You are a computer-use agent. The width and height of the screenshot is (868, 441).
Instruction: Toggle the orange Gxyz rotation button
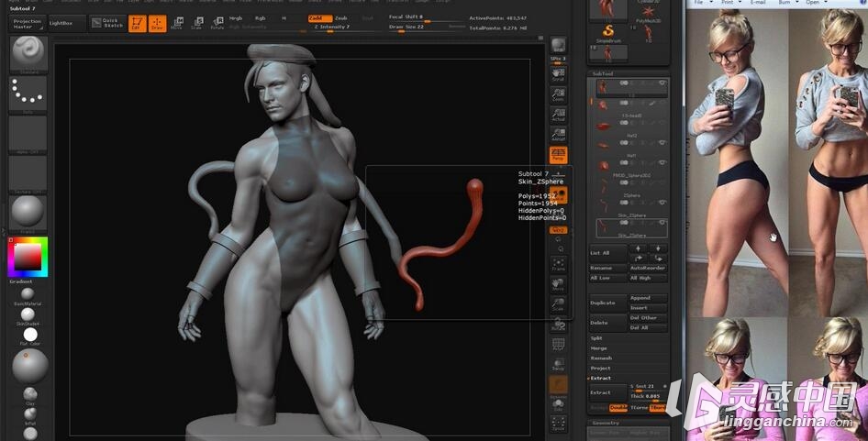click(x=558, y=229)
